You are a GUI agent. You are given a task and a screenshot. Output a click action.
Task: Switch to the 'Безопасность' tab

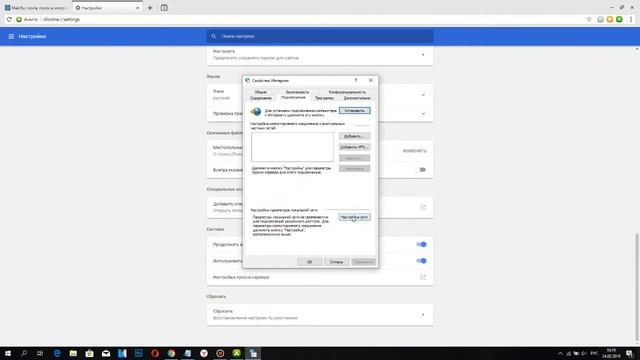tap(297, 92)
